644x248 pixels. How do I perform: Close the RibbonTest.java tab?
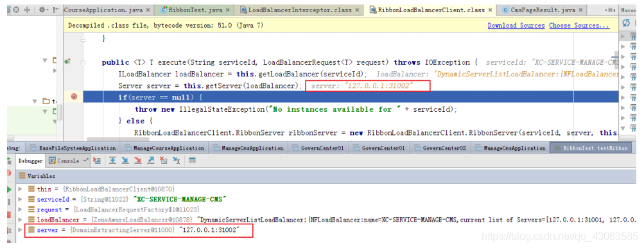[x=227, y=10]
